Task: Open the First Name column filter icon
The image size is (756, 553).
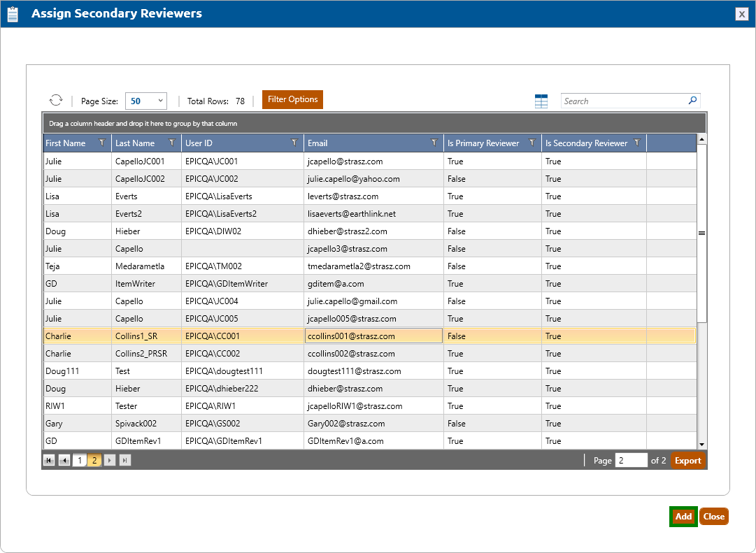Action: [102, 143]
